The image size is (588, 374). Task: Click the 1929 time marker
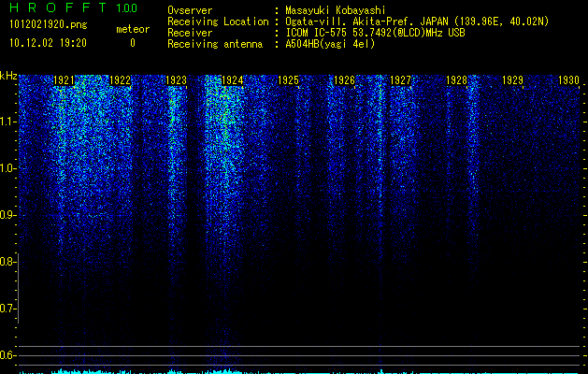[512, 79]
